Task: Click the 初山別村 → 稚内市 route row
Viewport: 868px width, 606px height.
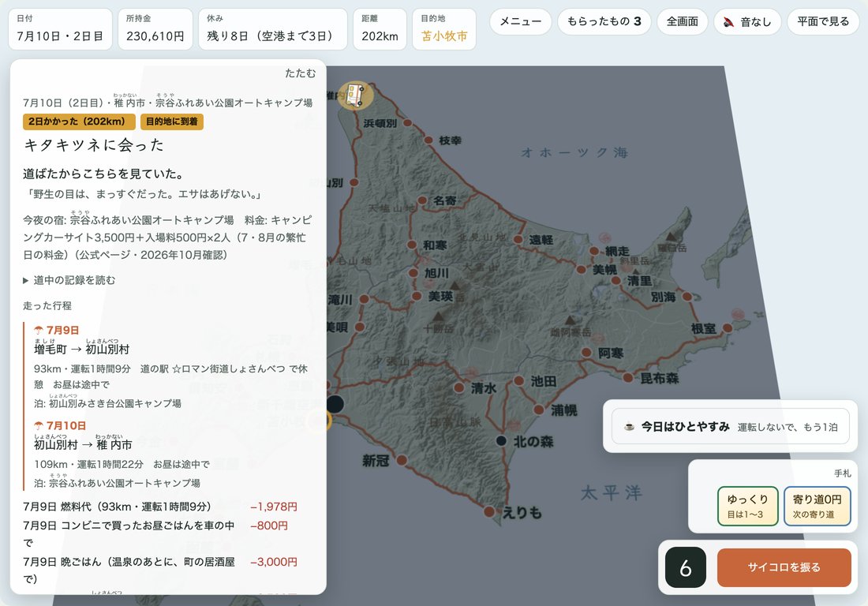Action: point(83,444)
